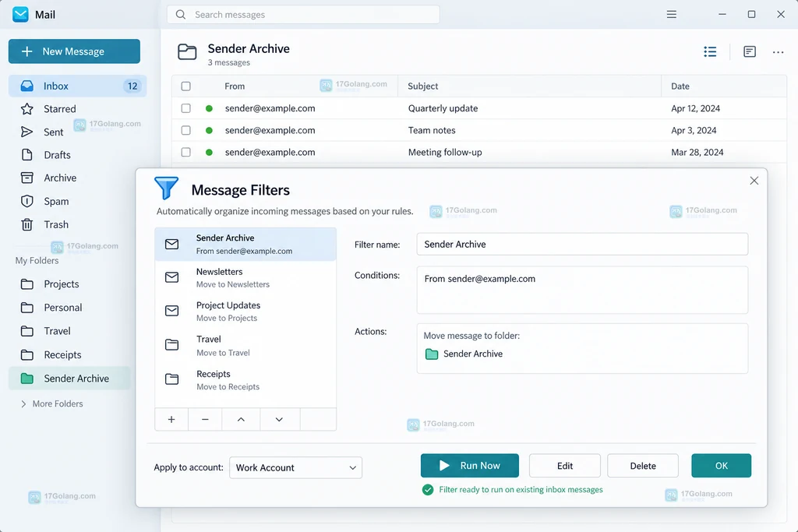Move filter down with down arrow
The width and height of the screenshot is (798, 532).
pos(280,420)
